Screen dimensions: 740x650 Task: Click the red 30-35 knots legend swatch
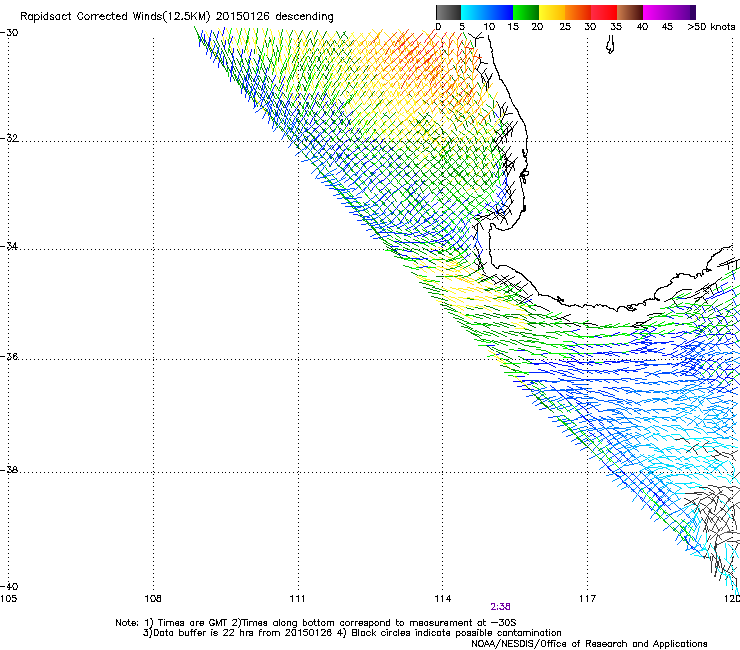coord(604,12)
